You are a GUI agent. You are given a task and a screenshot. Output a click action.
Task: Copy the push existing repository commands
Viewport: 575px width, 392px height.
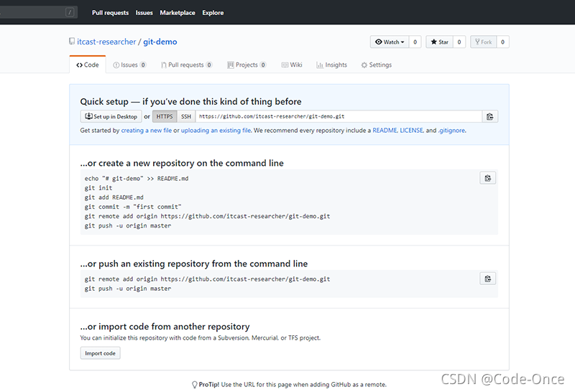[x=488, y=279]
